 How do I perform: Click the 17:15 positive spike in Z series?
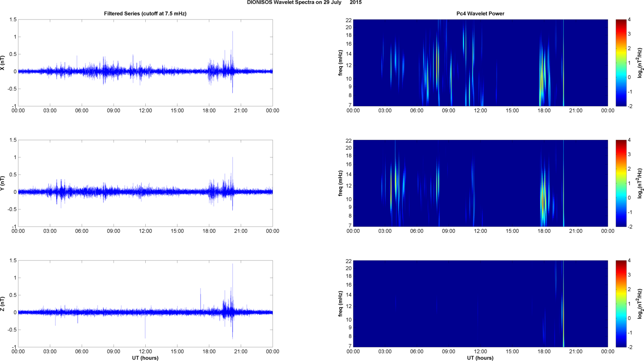pos(201,299)
